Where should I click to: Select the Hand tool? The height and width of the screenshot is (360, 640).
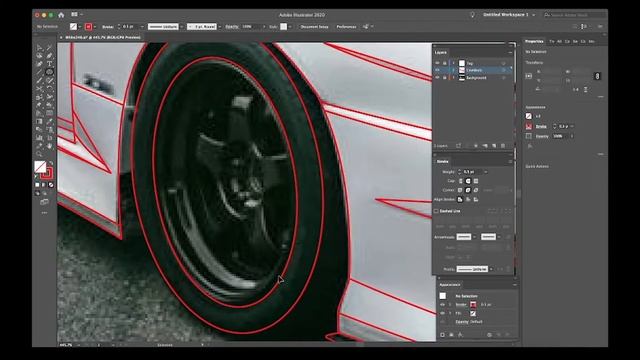(49, 146)
